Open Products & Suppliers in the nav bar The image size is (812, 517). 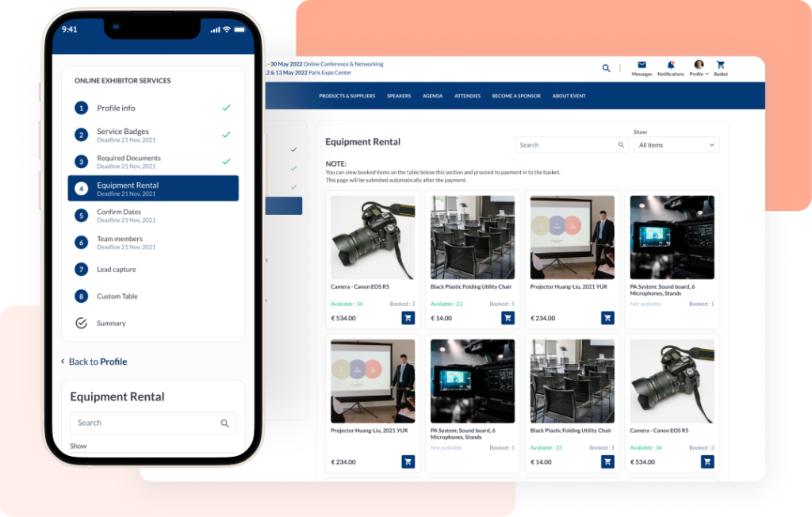[347, 96]
